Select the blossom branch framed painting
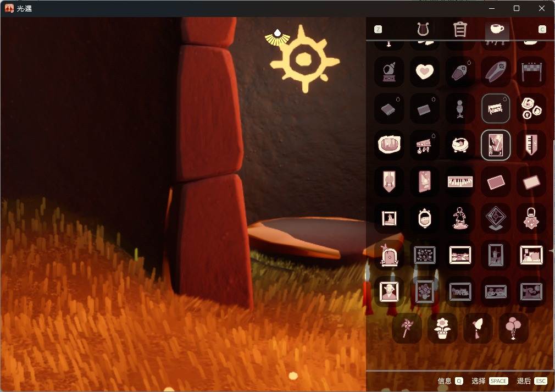The height and width of the screenshot is (392, 555). [x=424, y=255]
